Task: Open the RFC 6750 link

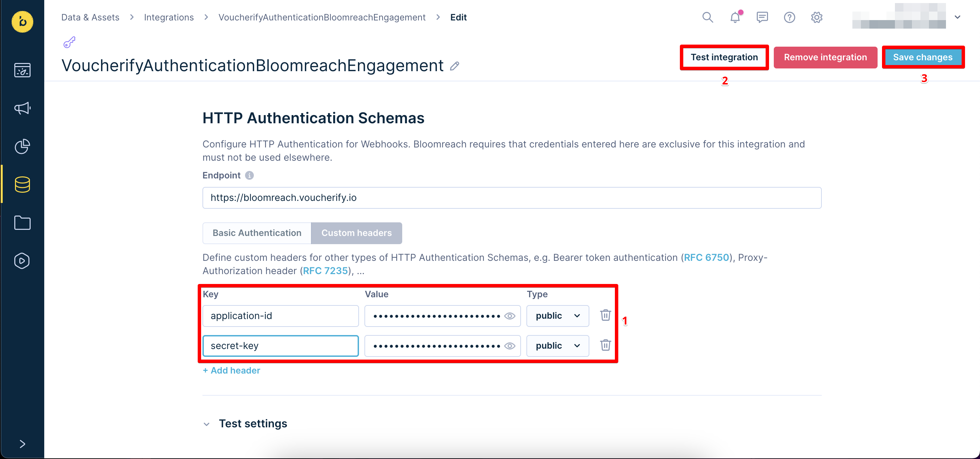Action: (706, 258)
